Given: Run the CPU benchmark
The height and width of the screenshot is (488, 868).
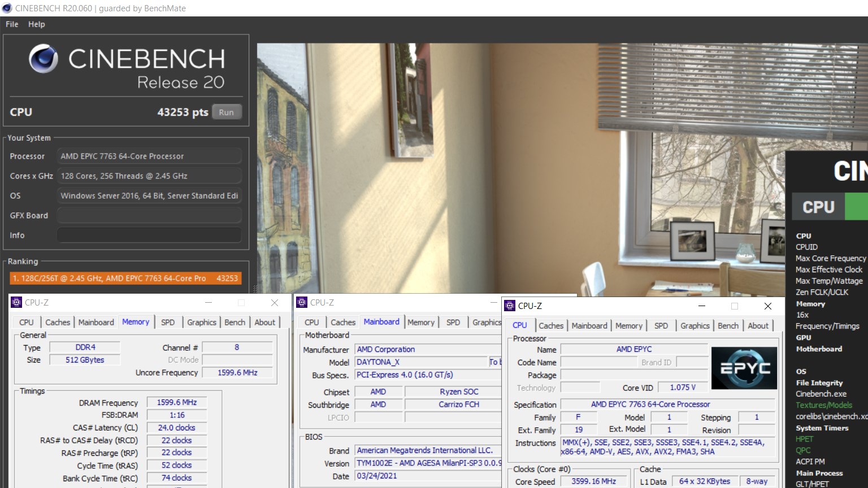Looking at the screenshot, I should click(227, 112).
